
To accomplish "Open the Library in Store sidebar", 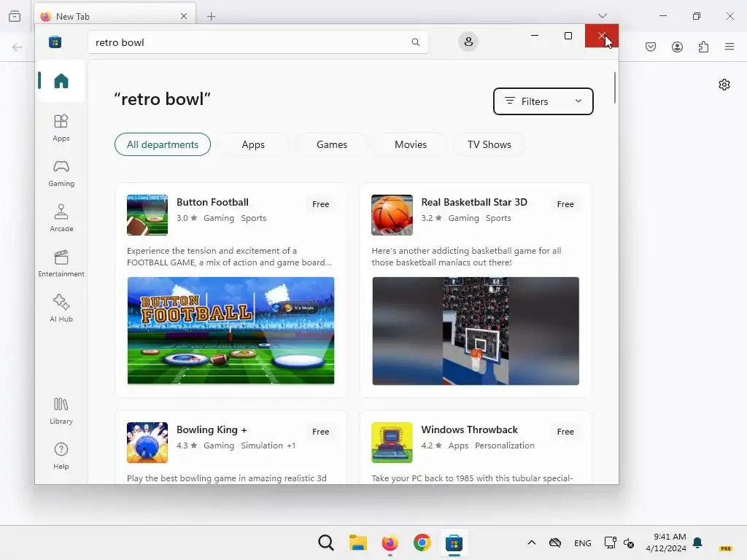I will (x=61, y=411).
